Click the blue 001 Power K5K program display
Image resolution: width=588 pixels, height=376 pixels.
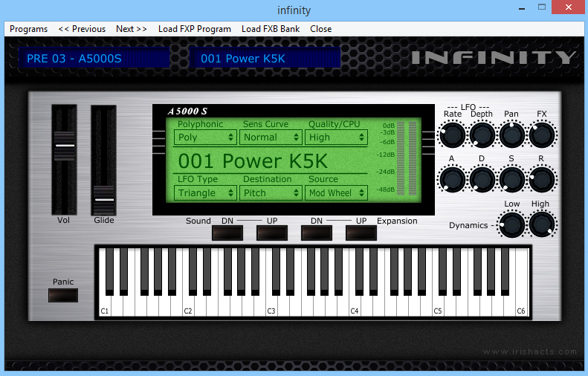pos(265,58)
